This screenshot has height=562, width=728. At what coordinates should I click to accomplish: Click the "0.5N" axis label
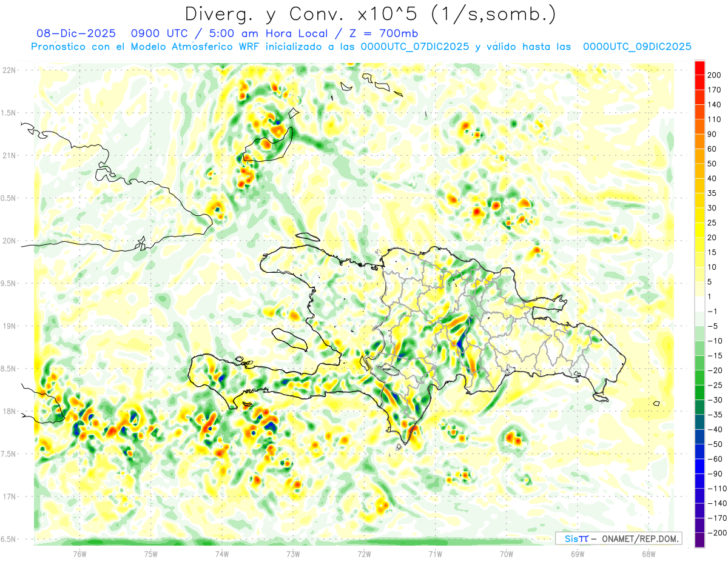point(8,198)
